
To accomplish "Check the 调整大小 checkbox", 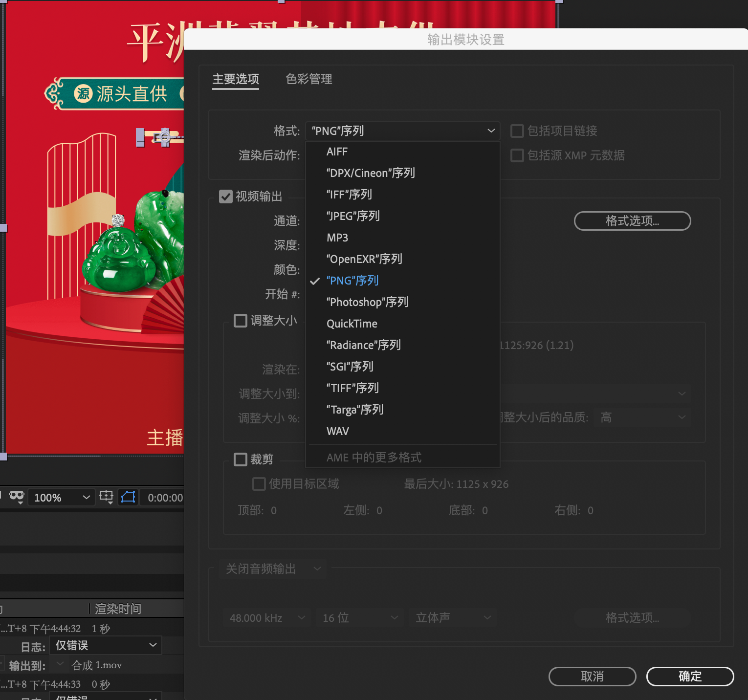I will [x=240, y=320].
